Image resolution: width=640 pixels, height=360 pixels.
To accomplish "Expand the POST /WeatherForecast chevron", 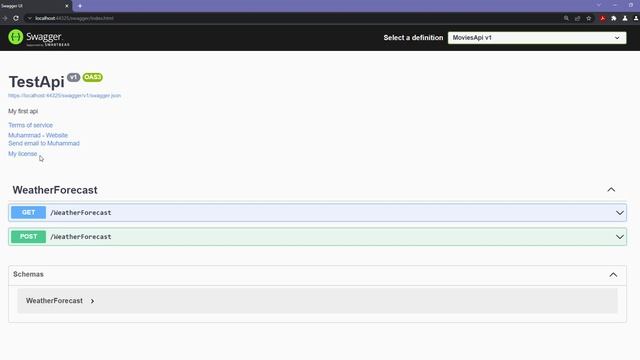I will 620,237.
